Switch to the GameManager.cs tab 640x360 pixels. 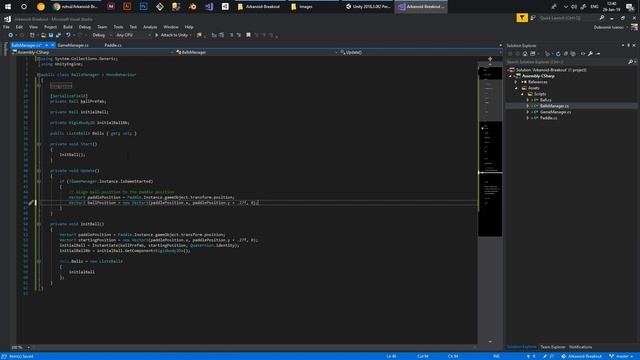tap(73, 45)
